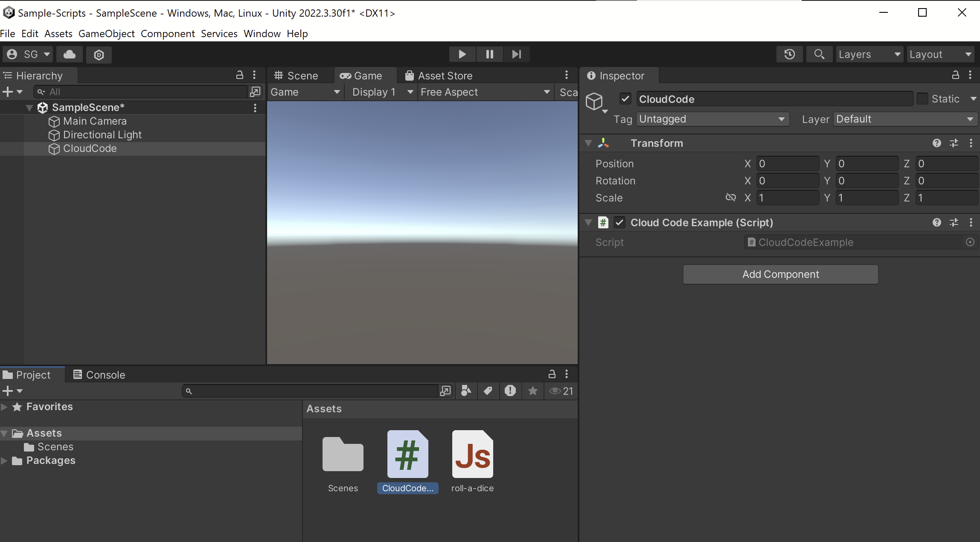Click the Pause button in toolbar
The height and width of the screenshot is (542, 980).
coord(489,54)
